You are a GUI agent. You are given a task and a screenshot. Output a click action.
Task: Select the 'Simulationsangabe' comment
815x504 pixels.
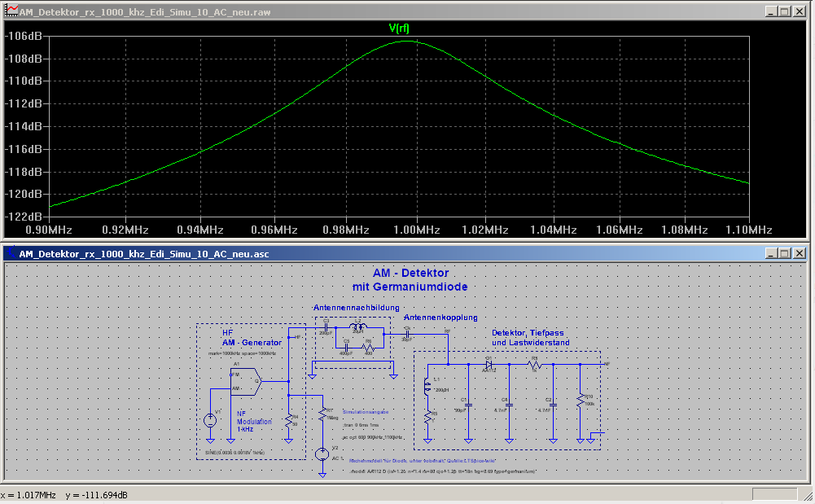(x=366, y=411)
